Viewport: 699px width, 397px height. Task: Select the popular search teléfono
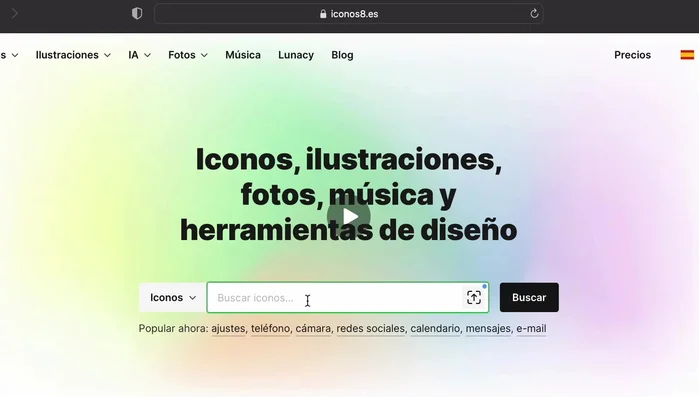pyautogui.click(x=271, y=328)
